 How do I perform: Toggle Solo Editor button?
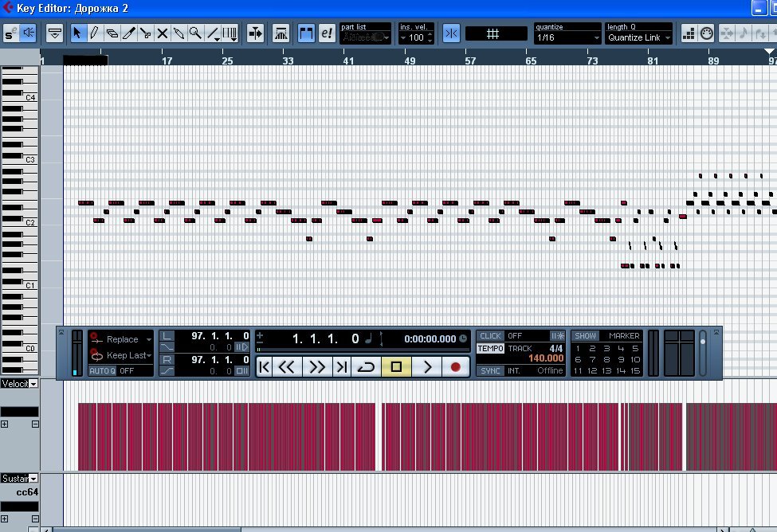coord(11,33)
